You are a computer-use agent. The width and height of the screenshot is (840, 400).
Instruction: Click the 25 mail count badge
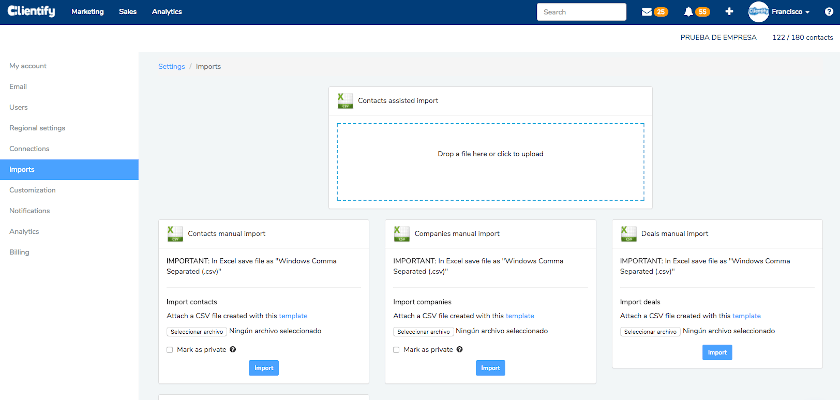coord(661,12)
